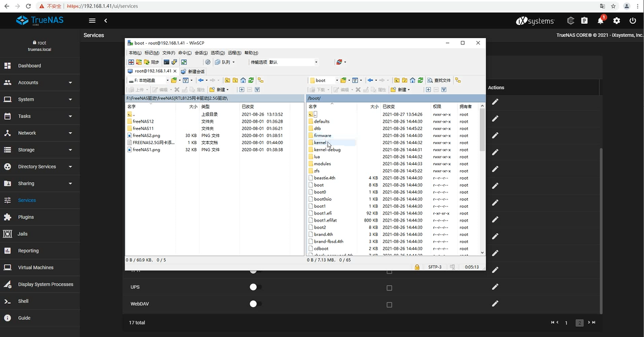Viewport: 644px width, 337px height.
Task: Click the edit pencil for WebDAV service
Action: coord(495,303)
